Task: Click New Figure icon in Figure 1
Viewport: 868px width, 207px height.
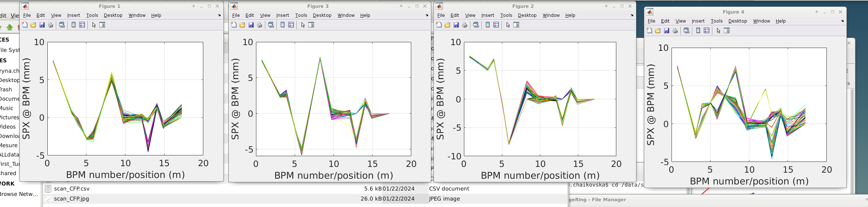Action: (x=25, y=25)
